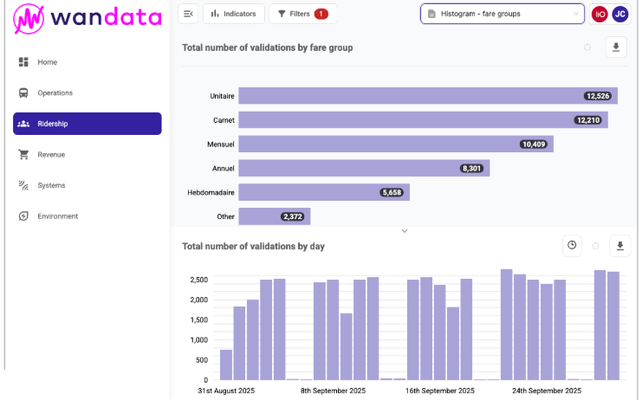
Task: Download the validations by day chart
Action: pyautogui.click(x=620, y=245)
